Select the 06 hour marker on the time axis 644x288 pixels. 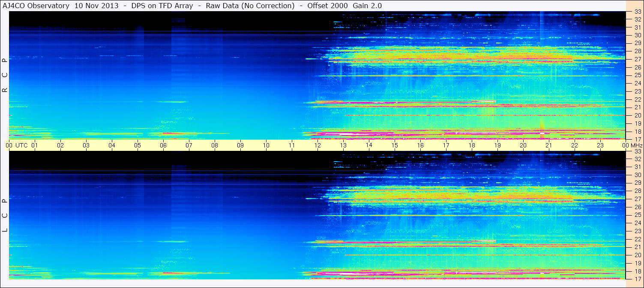[x=163, y=145]
